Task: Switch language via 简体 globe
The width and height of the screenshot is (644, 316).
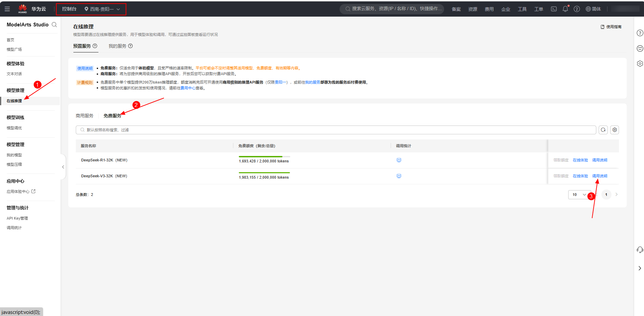Action: click(x=593, y=9)
